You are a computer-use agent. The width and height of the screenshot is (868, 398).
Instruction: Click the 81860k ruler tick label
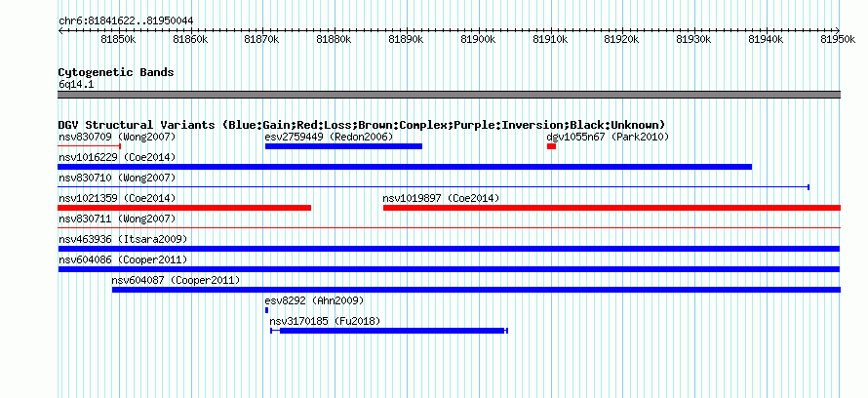pos(191,39)
